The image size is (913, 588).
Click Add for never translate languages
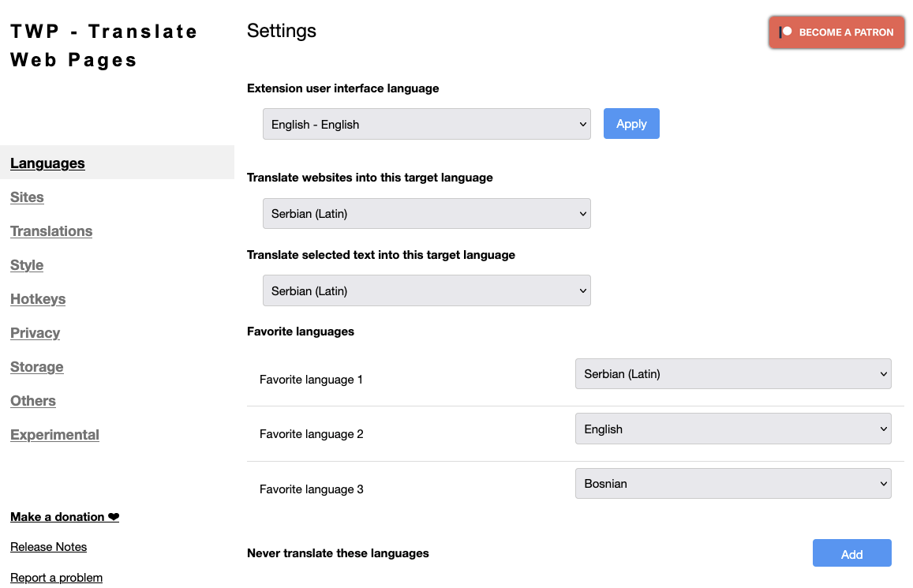coord(851,554)
